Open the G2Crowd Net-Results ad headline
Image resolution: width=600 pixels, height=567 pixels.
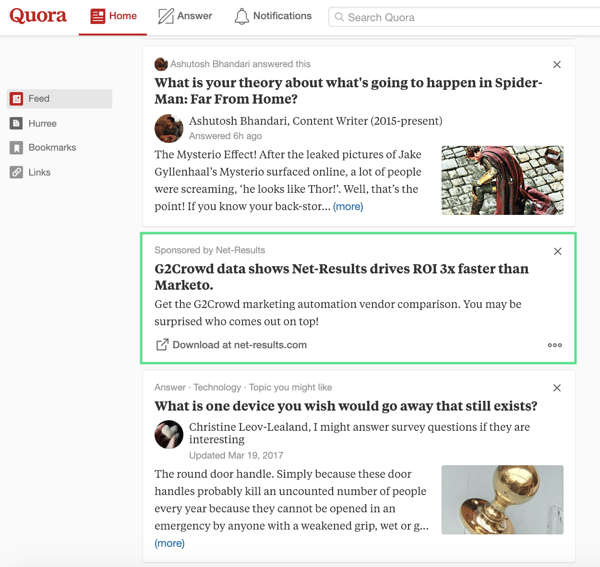[341, 277]
